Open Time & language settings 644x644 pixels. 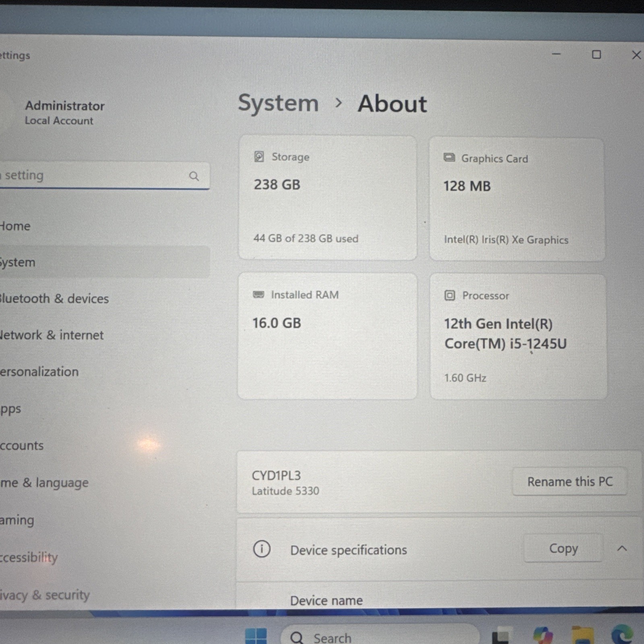[105, 482]
